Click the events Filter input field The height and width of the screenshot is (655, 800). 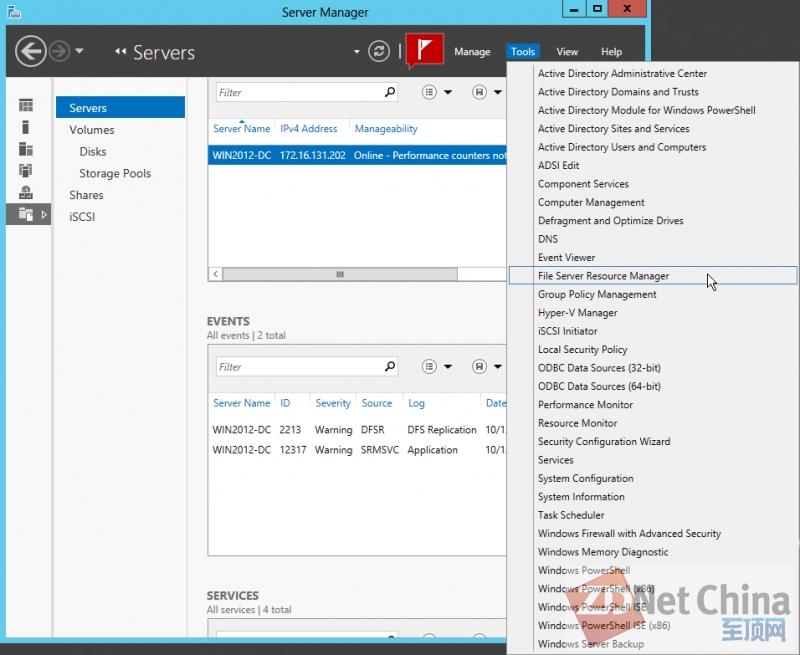pos(299,367)
